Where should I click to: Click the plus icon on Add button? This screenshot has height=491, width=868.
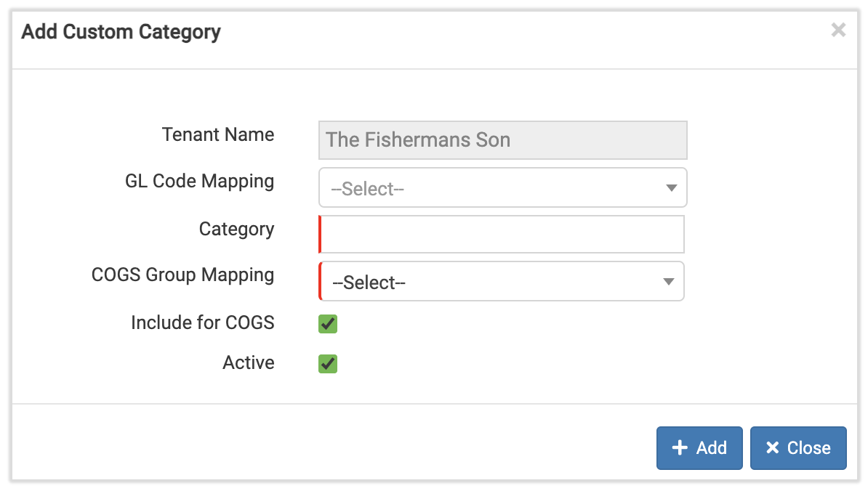(x=680, y=448)
